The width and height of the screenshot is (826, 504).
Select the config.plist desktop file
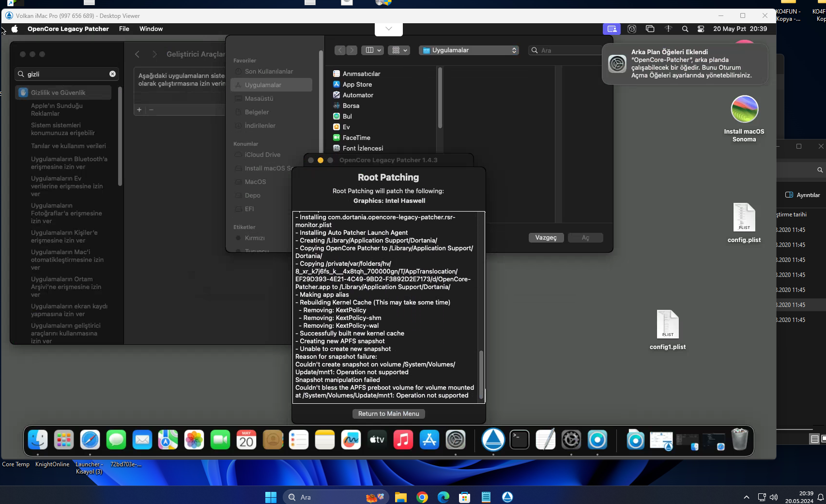pos(744,218)
